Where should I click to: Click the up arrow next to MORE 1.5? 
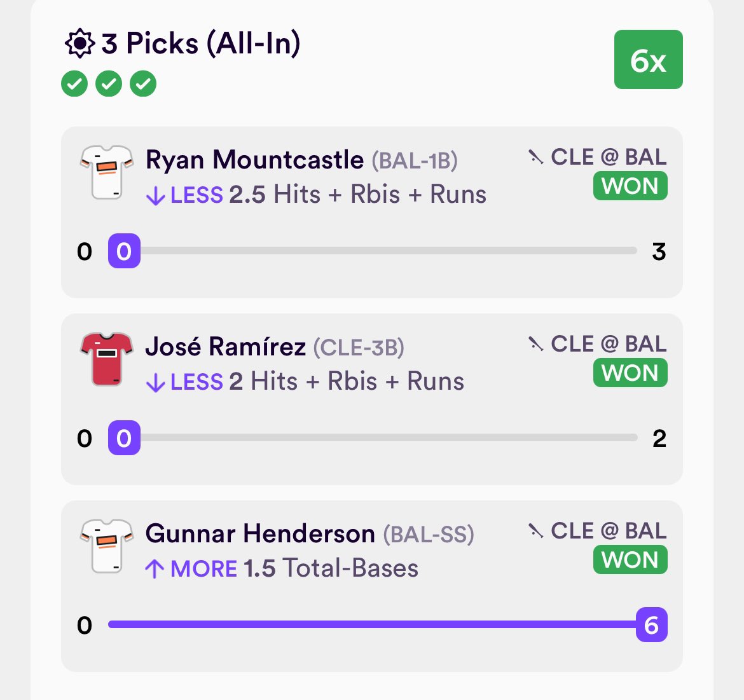click(x=155, y=568)
